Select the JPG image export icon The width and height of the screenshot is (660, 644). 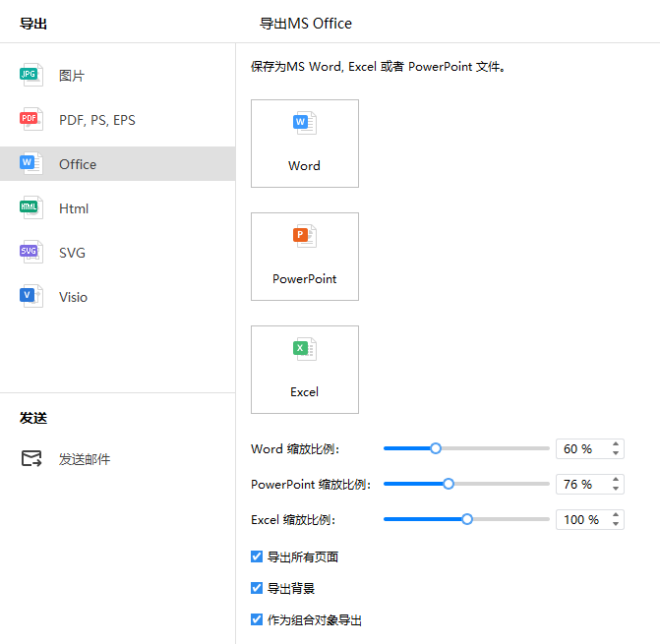31,75
